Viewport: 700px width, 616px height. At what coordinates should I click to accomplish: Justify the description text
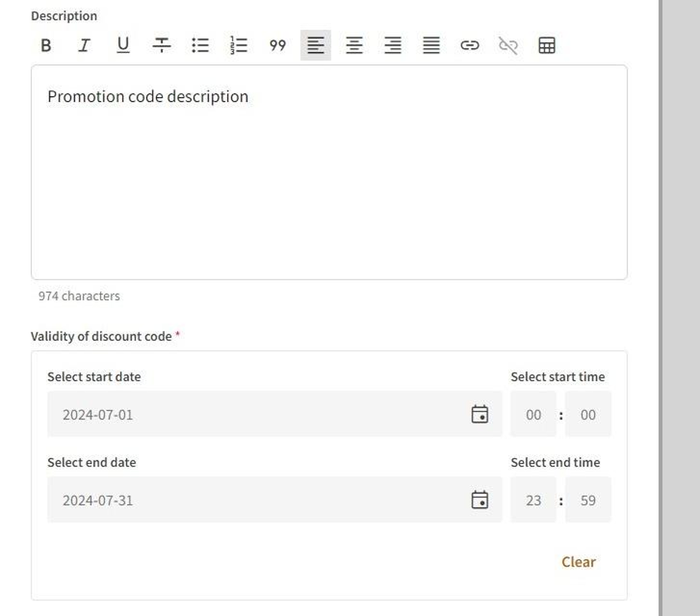point(431,45)
